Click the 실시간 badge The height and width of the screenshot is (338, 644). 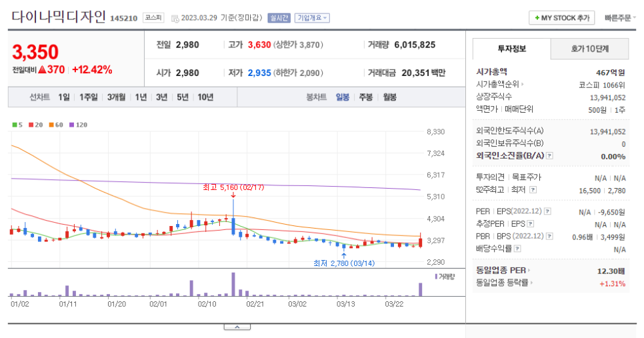coord(279,17)
